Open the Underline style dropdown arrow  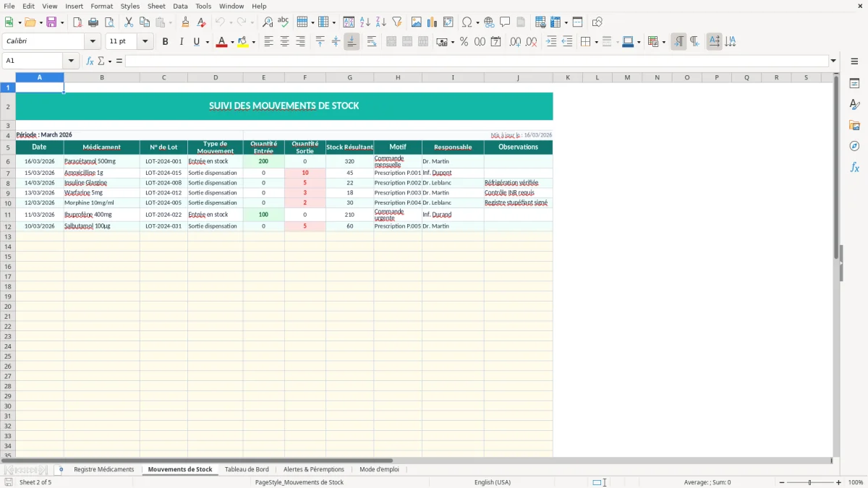coord(207,42)
